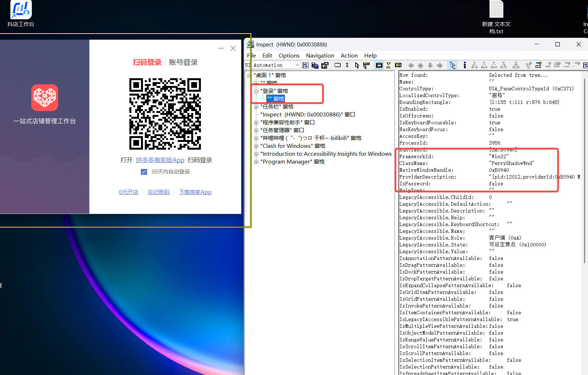Toggle the Show Highlight Rectangle icon
Image resolution: width=588 pixels, height=375 pixels.
379,65
